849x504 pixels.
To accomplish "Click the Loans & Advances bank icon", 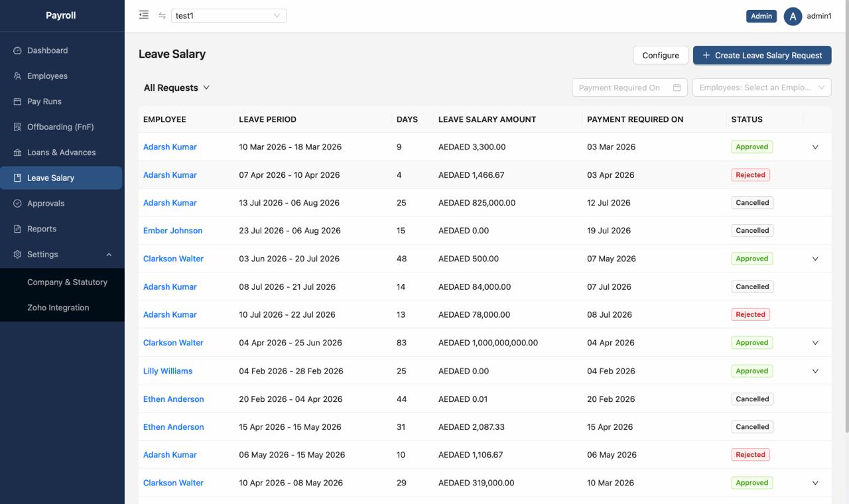I will (17, 153).
